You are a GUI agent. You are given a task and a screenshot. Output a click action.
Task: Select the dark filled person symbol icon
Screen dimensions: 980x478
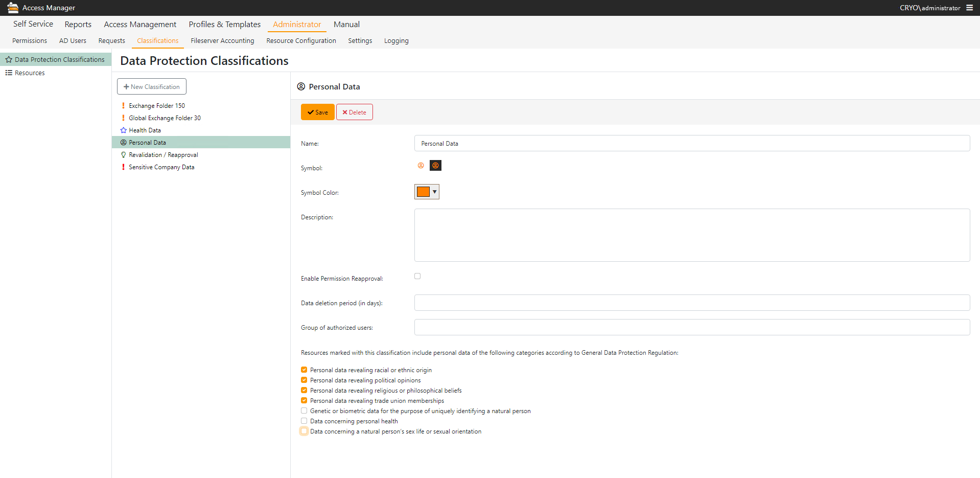[435, 166]
